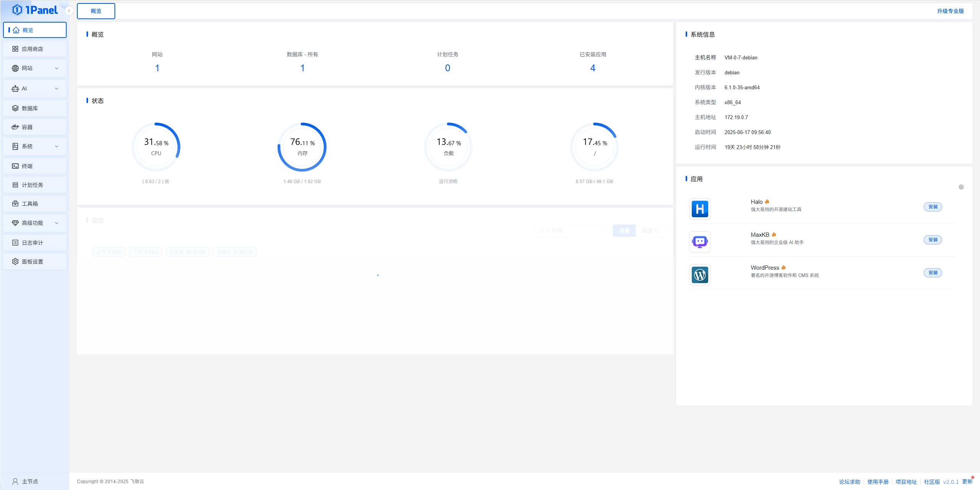This screenshot has width=980, height=490.
Task: Collapse the sidebar with the arrow button
Action: 69,11
